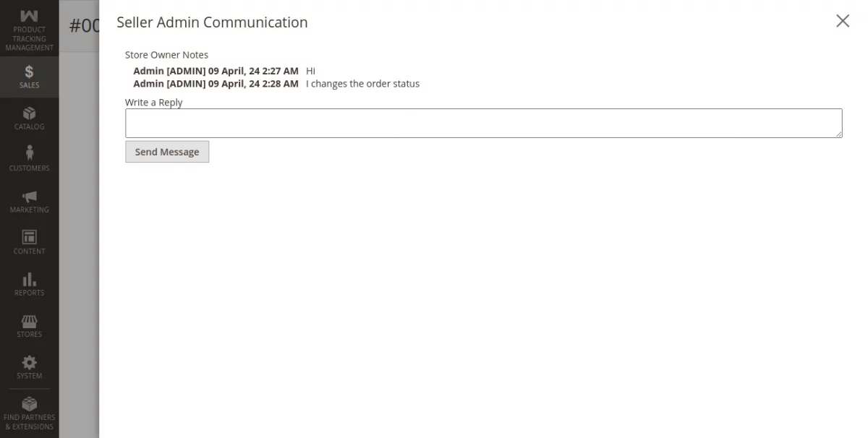
Task: Click the Seller Admin Communication heading
Action: [x=212, y=22]
